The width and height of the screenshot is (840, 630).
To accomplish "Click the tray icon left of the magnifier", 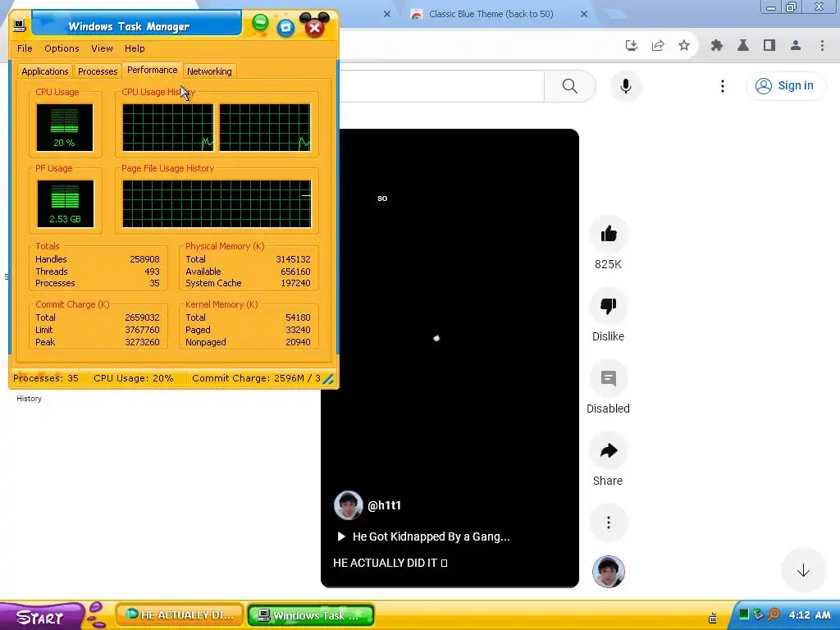I will coord(758,614).
